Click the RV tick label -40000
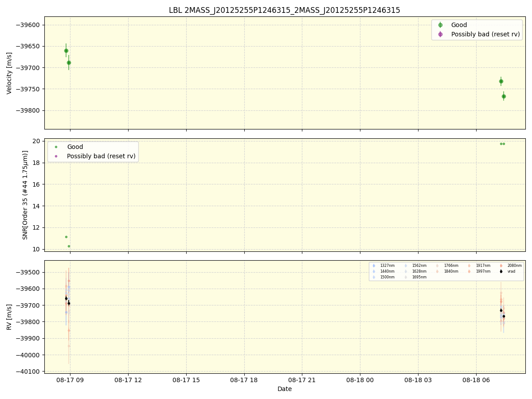 coord(27,355)
